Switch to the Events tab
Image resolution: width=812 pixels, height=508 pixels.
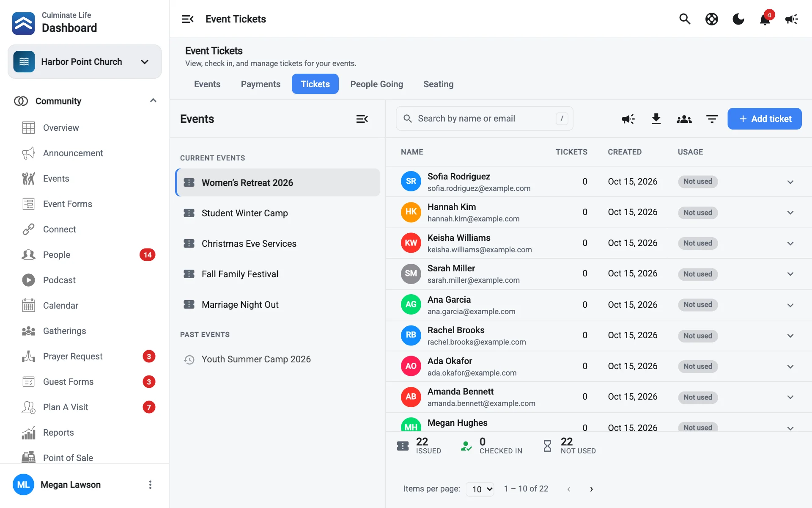[x=207, y=84]
